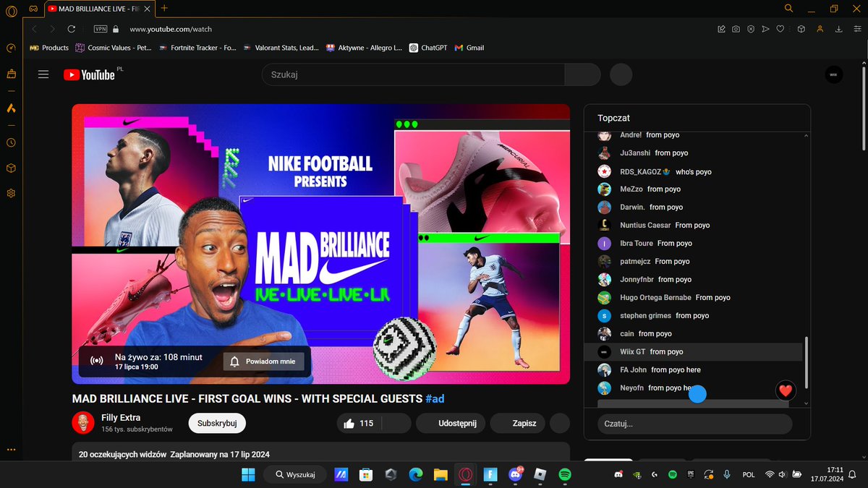Open sidebar three-dots more options
868x488 pixels.
pos(11,449)
